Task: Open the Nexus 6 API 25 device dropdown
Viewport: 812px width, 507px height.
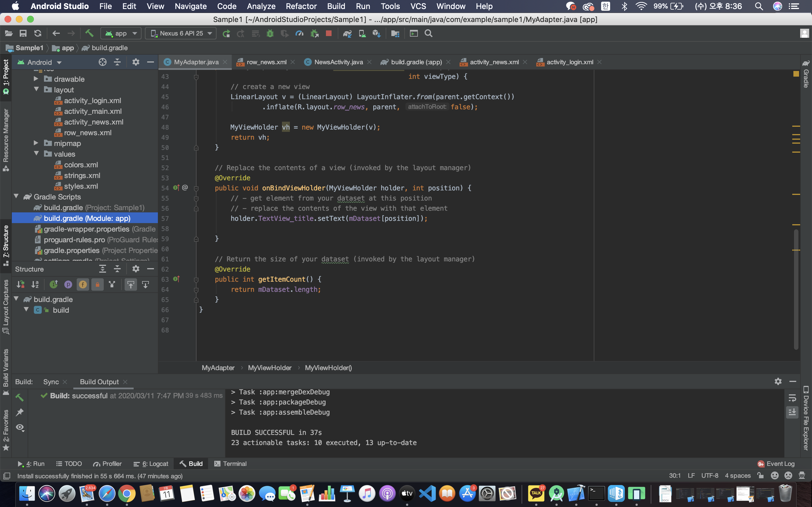Action: 181,33
